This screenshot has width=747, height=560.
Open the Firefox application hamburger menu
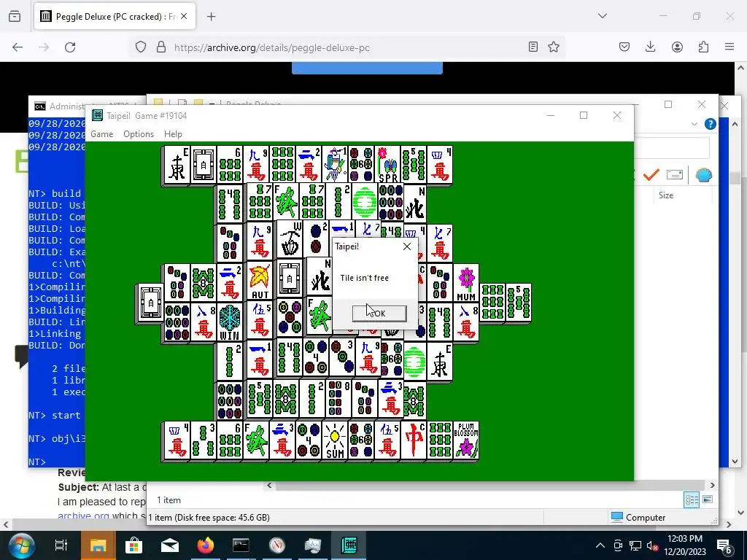tap(729, 47)
